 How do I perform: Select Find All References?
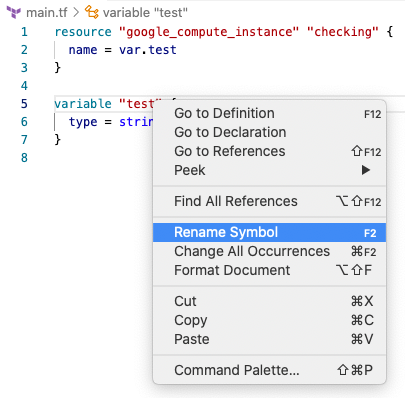(269, 201)
